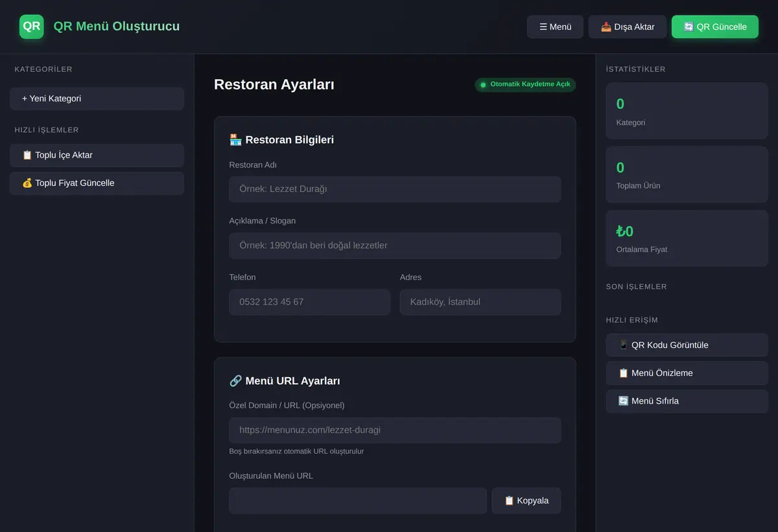The image size is (778, 532).
Task: Click the Otomatik Kaydetme Açık status badge
Action: [x=525, y=85]
